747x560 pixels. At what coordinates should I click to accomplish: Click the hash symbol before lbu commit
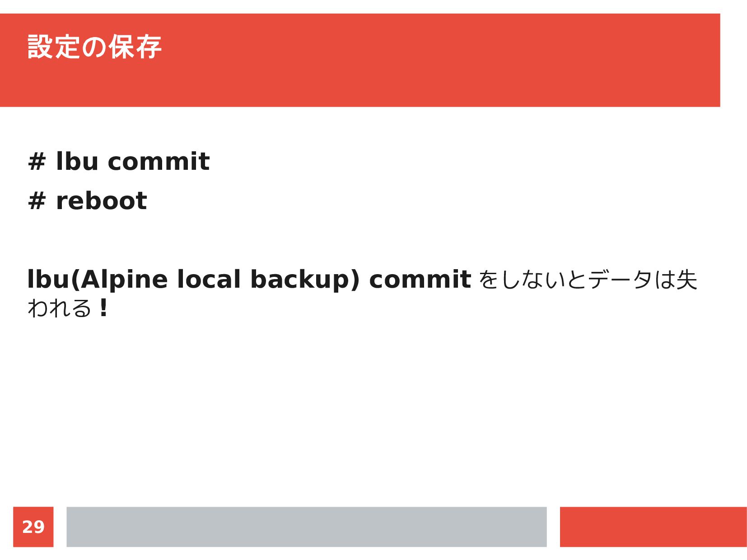click(x=37, y=162)
